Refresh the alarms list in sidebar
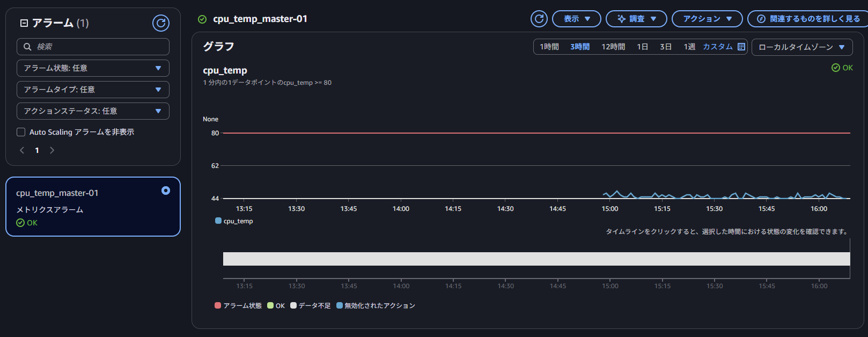Screen dimensions: 868x337 (x=161, y=23)
